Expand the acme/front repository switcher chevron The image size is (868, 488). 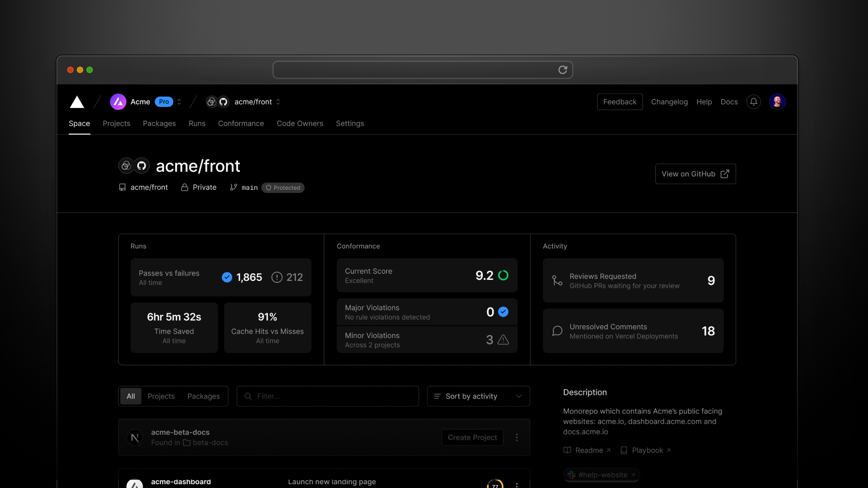point(278,102)
